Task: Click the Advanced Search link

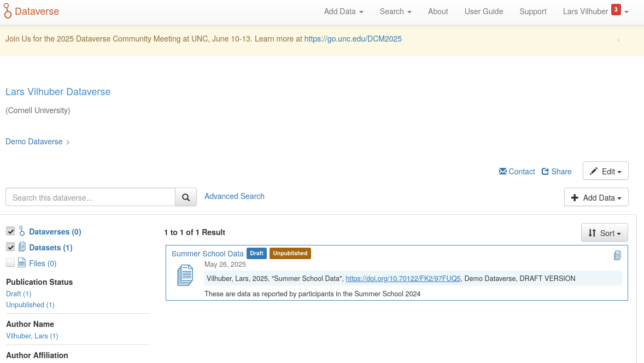Action: [234, 196]
